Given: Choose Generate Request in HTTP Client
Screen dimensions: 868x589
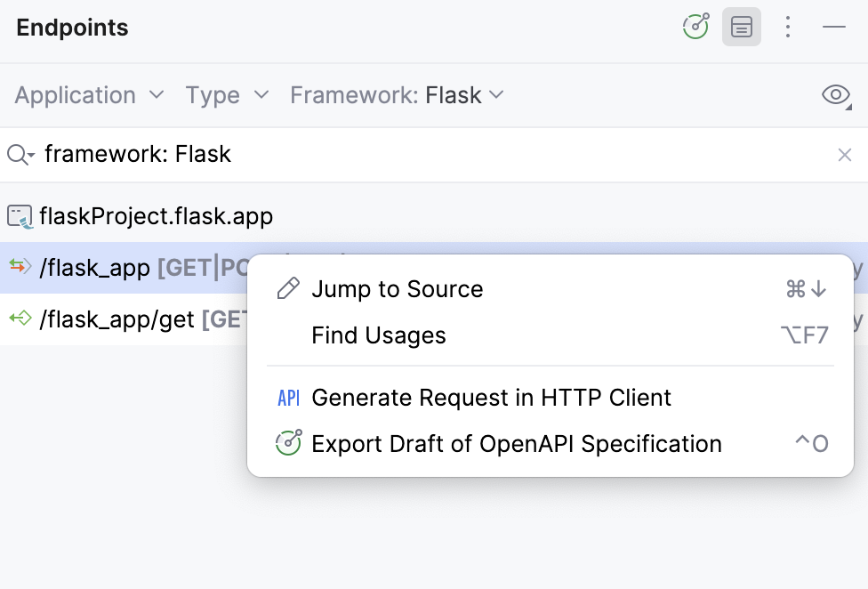Looking at the screenshot, I should (x=492, y=398).
